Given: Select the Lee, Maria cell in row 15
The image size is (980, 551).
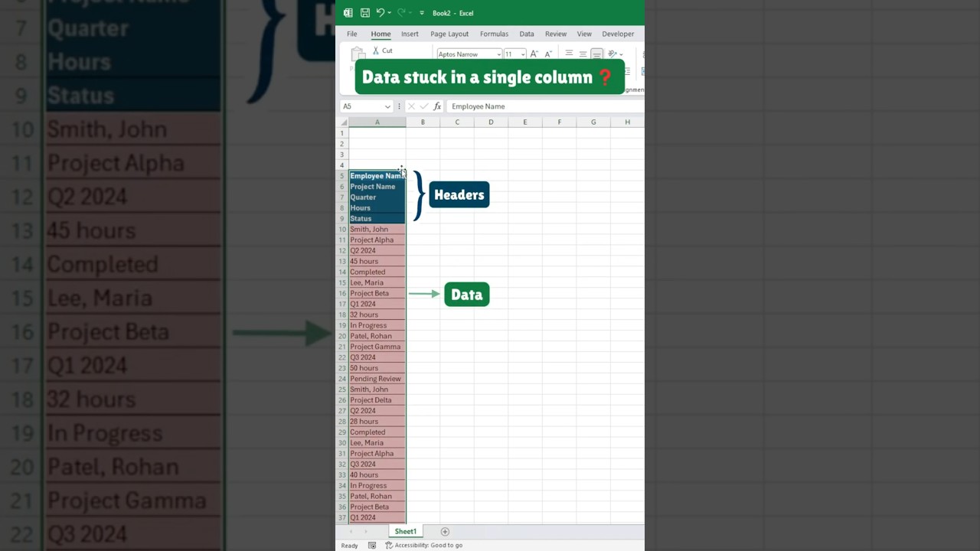Looking at the screenshot, I should coord(377,283).
